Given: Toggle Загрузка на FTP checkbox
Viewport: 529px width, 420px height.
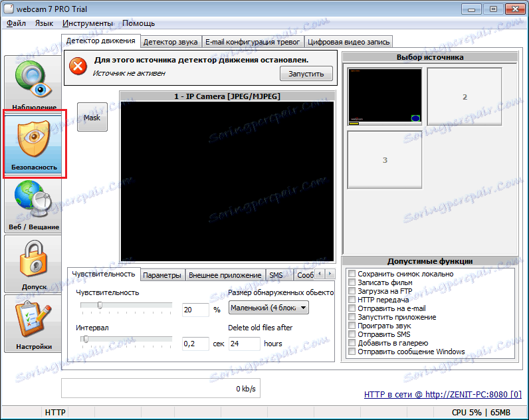Looking at the screenshot, I should click(352, 291).
